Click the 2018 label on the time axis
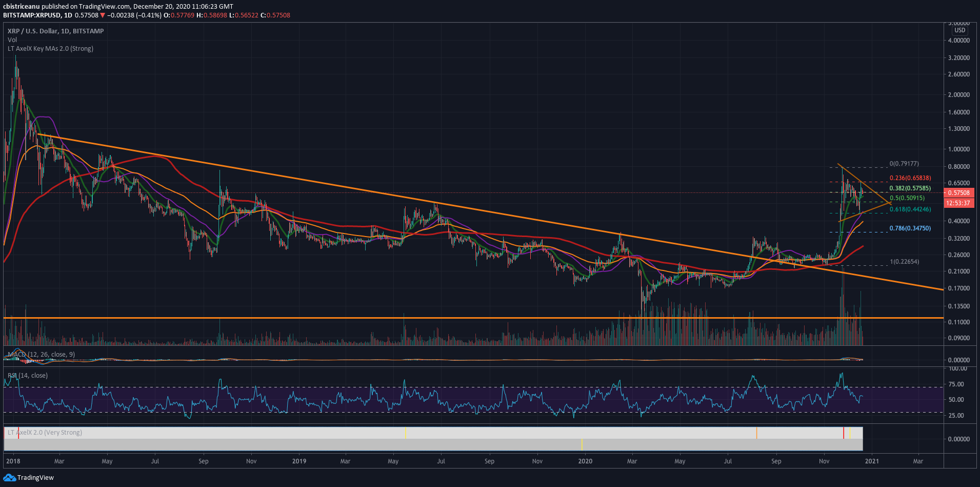The width and height of the screenshot is (980, 487). pos(13,461)
